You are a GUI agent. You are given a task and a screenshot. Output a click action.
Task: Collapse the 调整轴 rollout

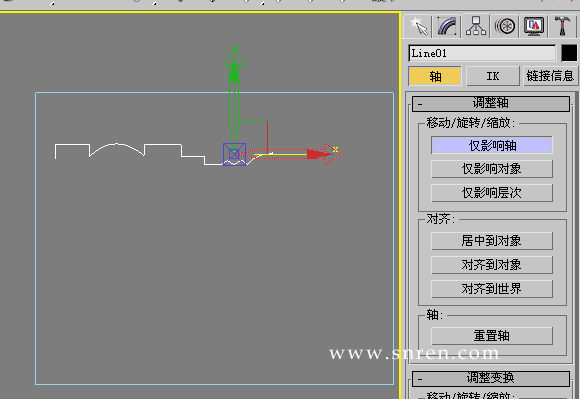tap(491, 103)
